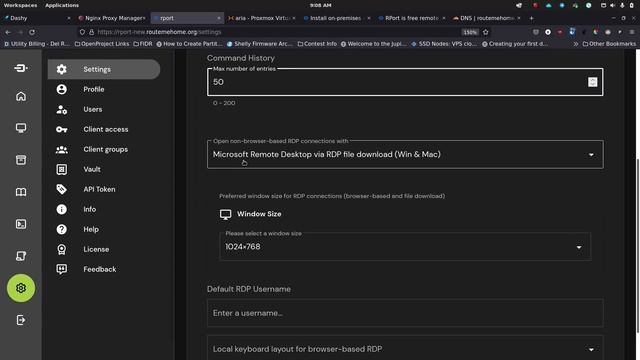Click the Default RDP Username field
The height and width of the screenshot is (360, 640).
click(x=405, y=313)
